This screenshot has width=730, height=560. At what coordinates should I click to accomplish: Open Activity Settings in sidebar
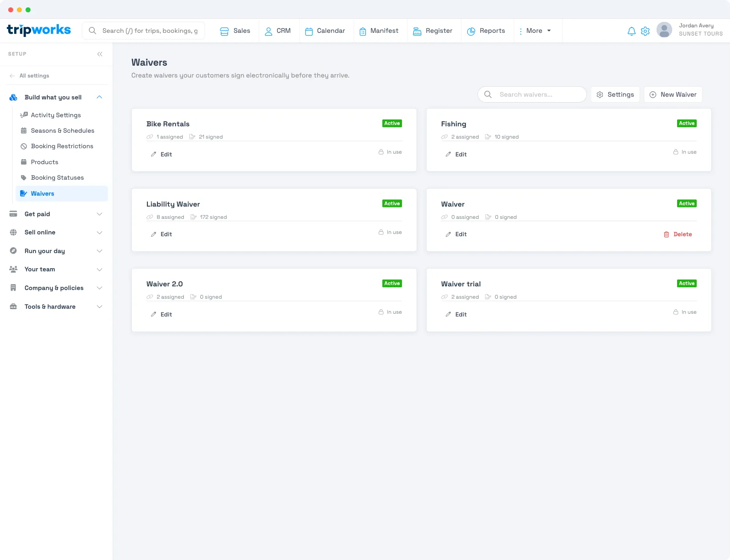[x=62, y=115]
